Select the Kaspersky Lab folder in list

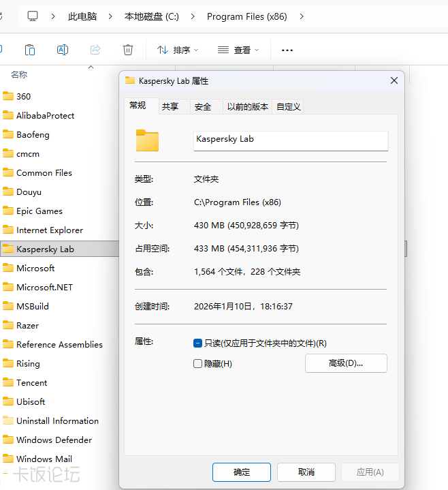(x=59, y=249)
